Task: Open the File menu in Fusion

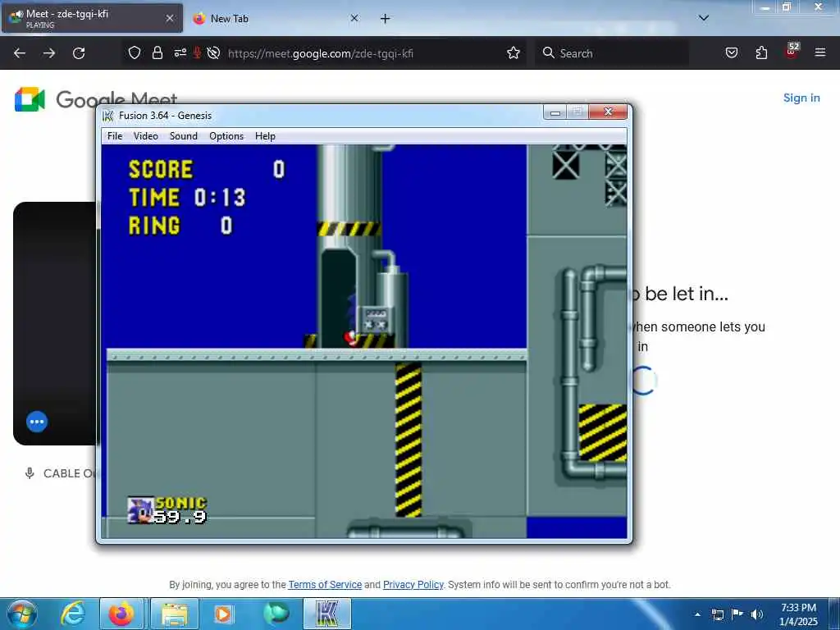Action: [x=115, y=136]
